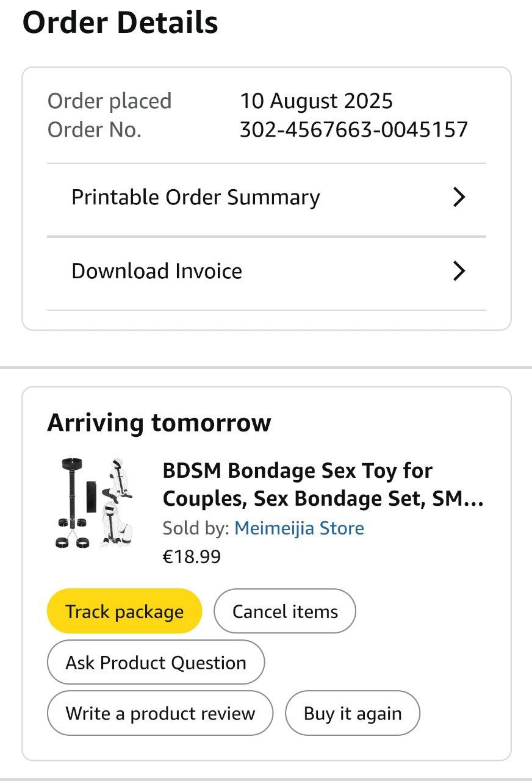Viewport: 532px width, 781px height.
Task: Tap the Arriving tomorrow status heading
Action: (159, 422)
